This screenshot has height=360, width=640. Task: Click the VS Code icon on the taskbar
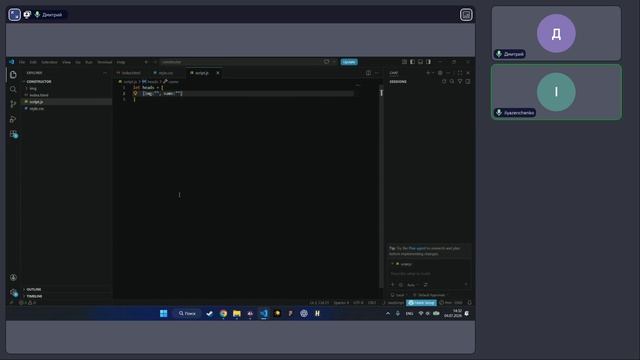tap(264, 313)
